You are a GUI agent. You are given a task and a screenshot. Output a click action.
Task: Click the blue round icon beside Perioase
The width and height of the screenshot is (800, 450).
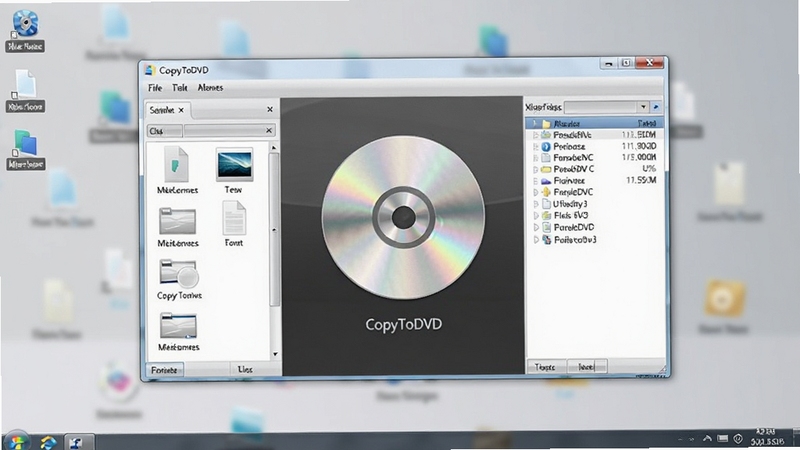tap(546, 146)
